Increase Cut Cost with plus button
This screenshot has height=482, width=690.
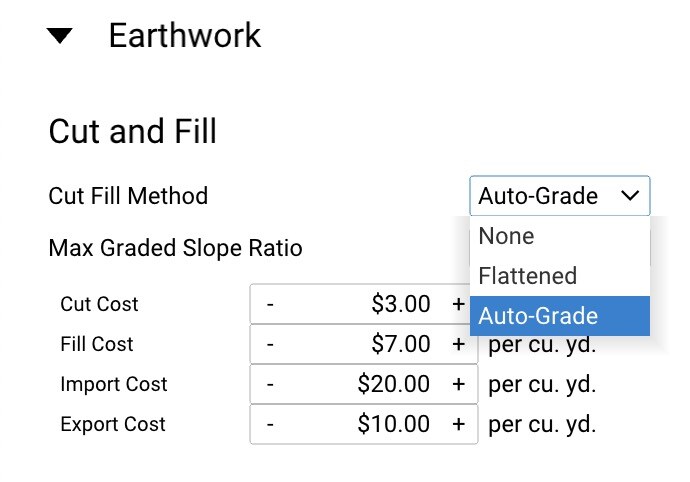pos(458,304)
